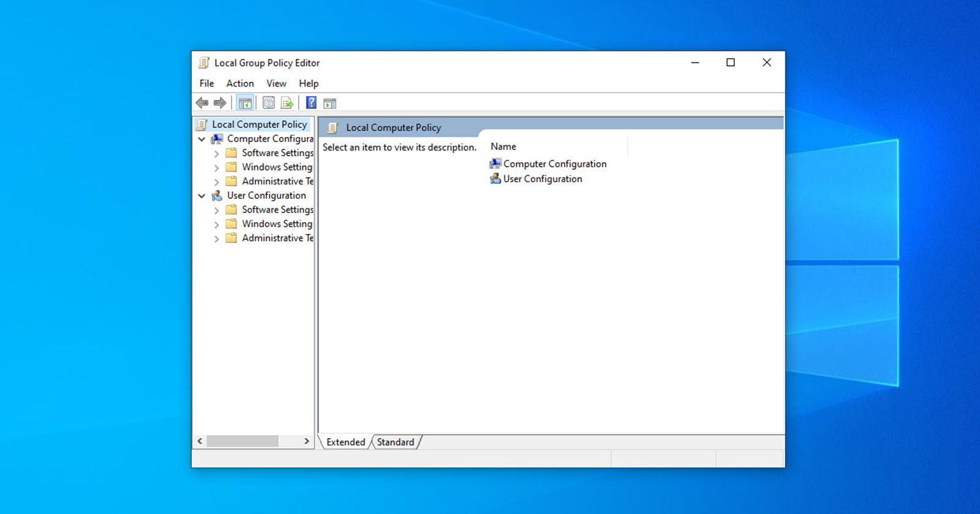The width and height of the screenshot is (980, 514).
Task: Collapse the User Configuration tree node
Action: tap(202, 196)
